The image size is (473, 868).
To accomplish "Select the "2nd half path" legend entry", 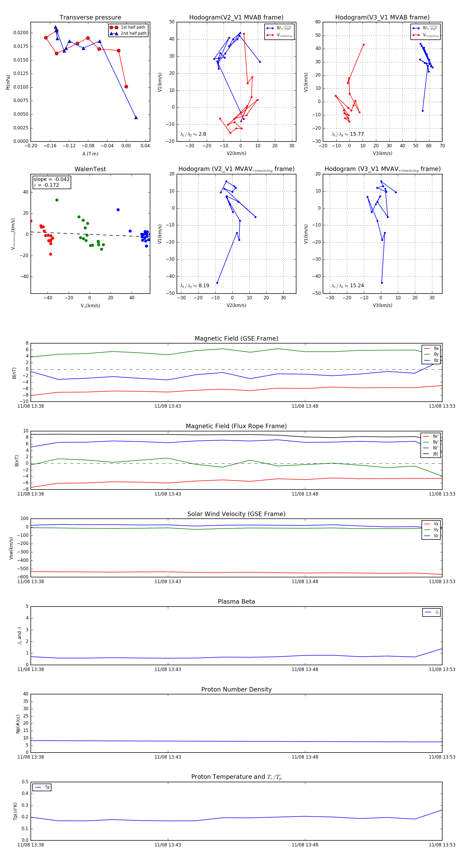I will coord(128,33).
